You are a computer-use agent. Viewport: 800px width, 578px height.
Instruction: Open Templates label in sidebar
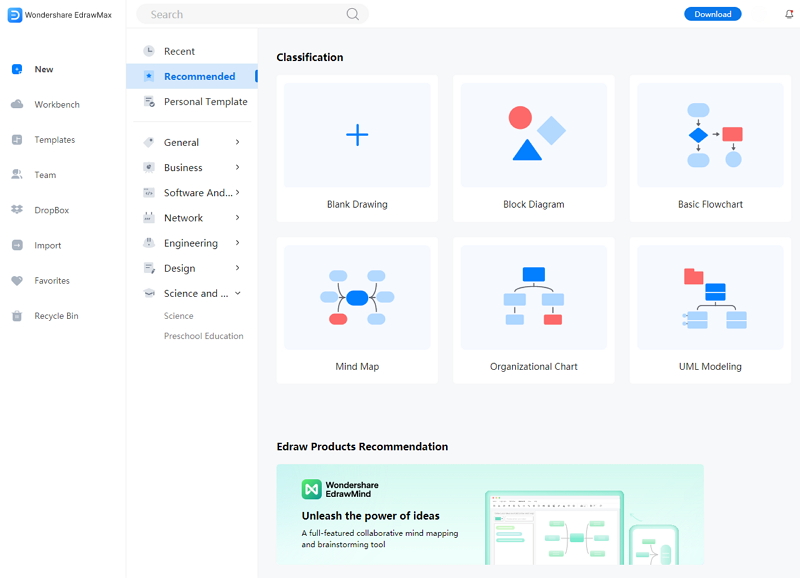(55, 140)
